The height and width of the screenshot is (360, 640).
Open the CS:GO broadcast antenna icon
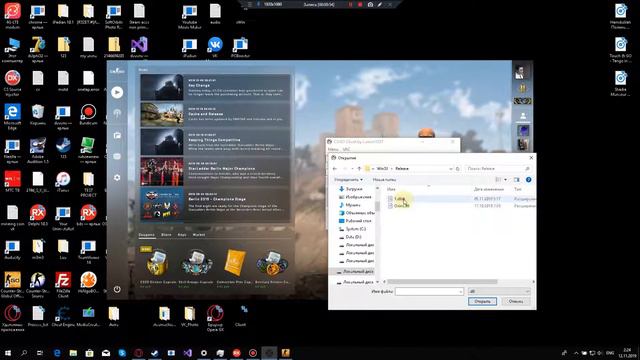[x=117, y=113]
